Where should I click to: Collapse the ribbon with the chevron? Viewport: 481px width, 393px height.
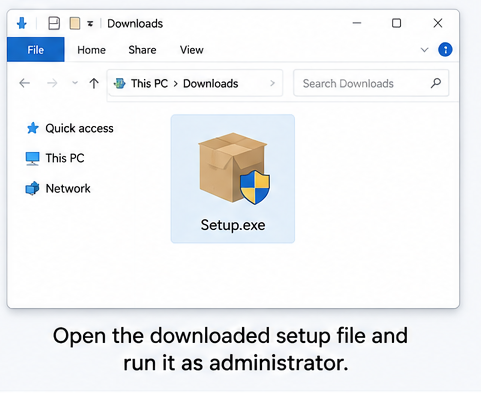pyautogui.click(x=424, y=50)
